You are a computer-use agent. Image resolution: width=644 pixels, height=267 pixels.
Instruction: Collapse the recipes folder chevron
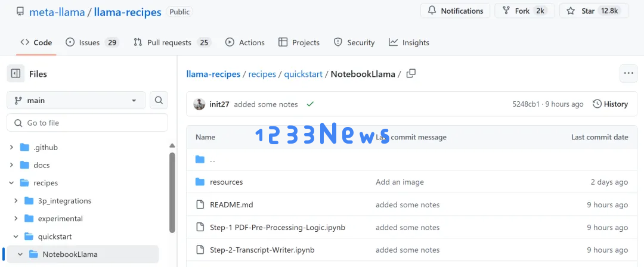click(11, 183)
